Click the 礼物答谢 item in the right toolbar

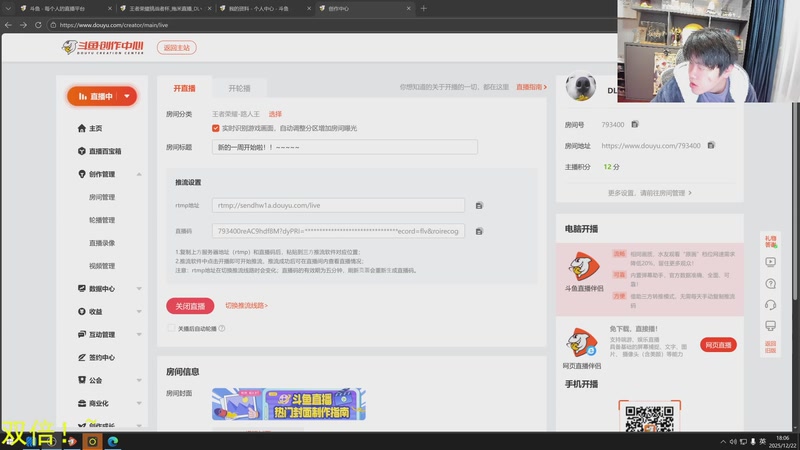770,241
